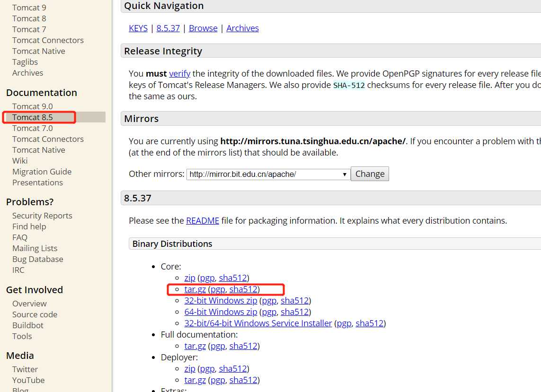The width and height of the screenshot is (541, 392).
Task: Click the Browse quick navigation link
Action: click(203, 28)
